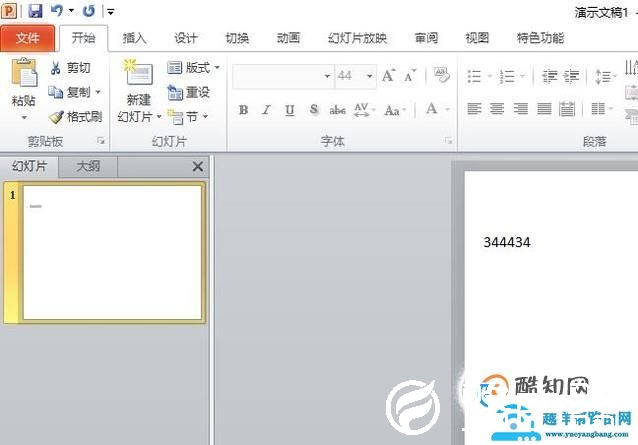Click the 新建幻灯片 new slide icon
This screenshot has height=445, width=638.
(x=138, y=72)
